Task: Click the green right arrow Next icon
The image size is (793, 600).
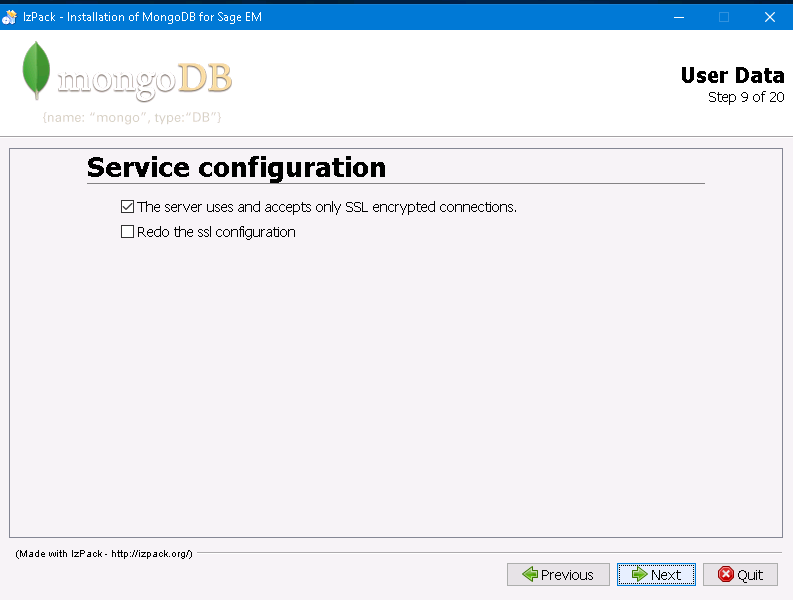Action: coord(639,575)
